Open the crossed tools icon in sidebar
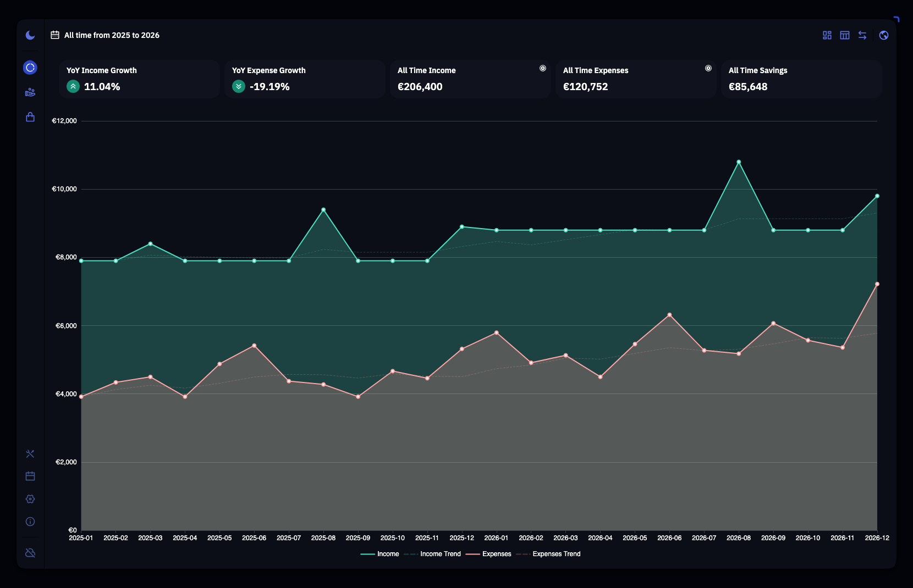This screenshot has height=588, width=913. pos(30,454)
